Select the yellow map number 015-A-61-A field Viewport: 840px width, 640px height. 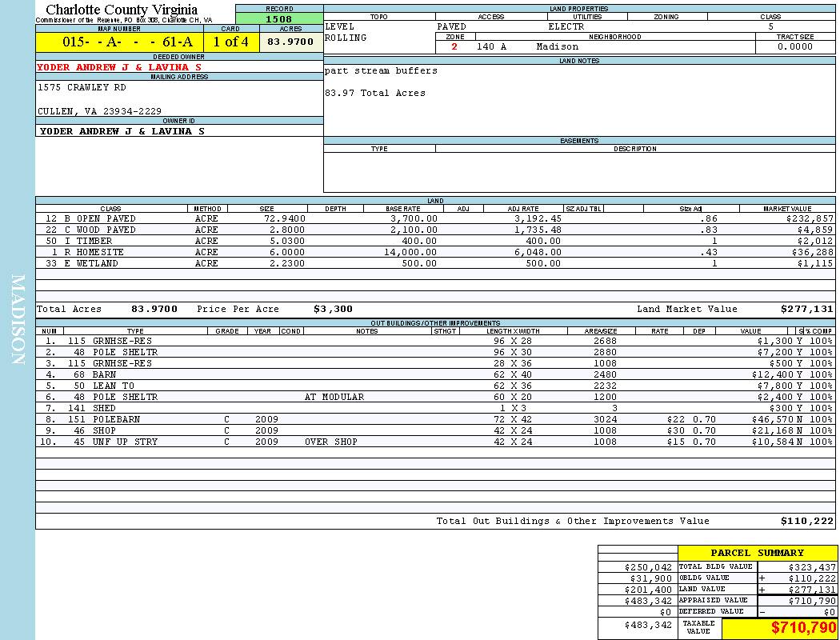tap(119, 42)
